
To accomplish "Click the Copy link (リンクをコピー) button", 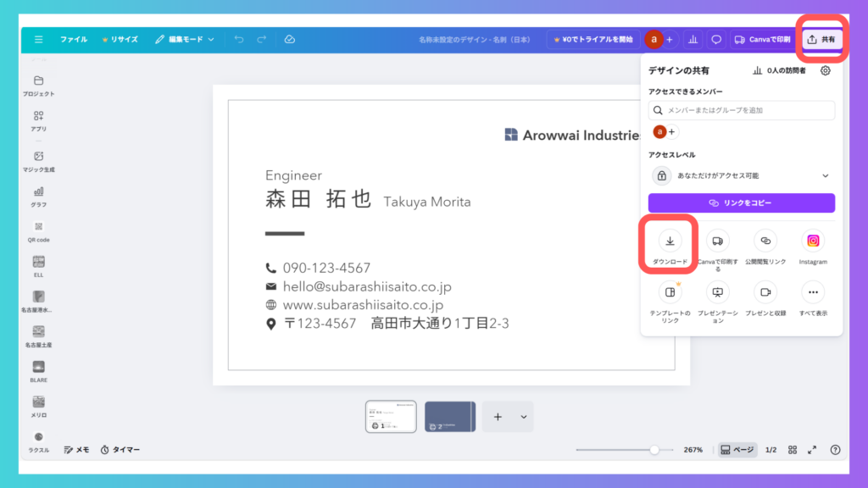I will tap(741, 203).
